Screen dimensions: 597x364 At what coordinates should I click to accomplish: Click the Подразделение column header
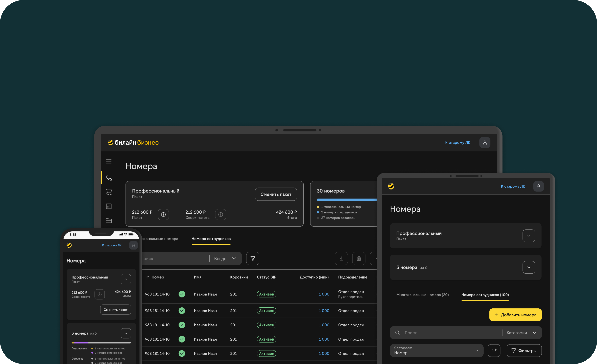(x=353, y=277)
